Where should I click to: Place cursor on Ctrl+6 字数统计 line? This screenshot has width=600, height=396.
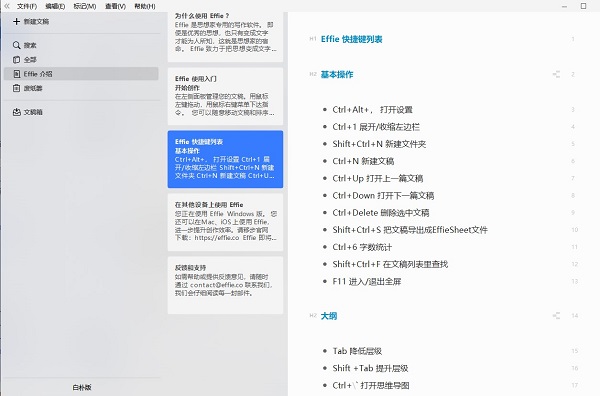362,247
